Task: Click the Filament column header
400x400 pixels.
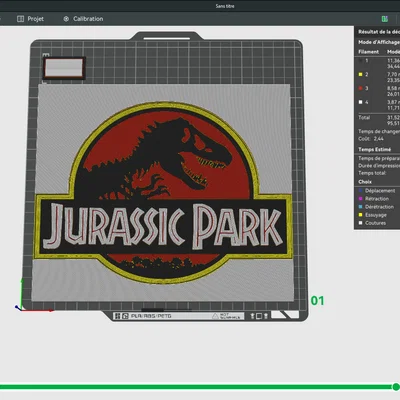Action: click(368, 52)
